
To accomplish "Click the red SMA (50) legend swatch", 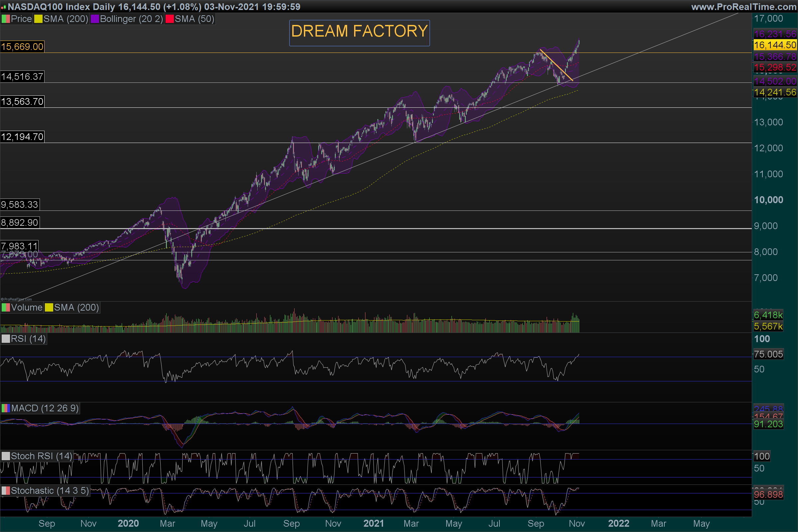I will click(170, 19).
